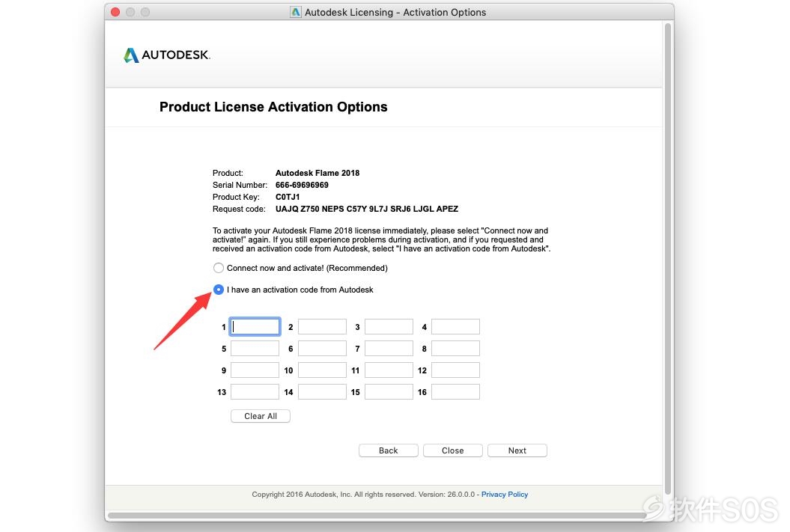Click activation code field 5
Viewport: 790px width, 532px height.
click(255, 348)
